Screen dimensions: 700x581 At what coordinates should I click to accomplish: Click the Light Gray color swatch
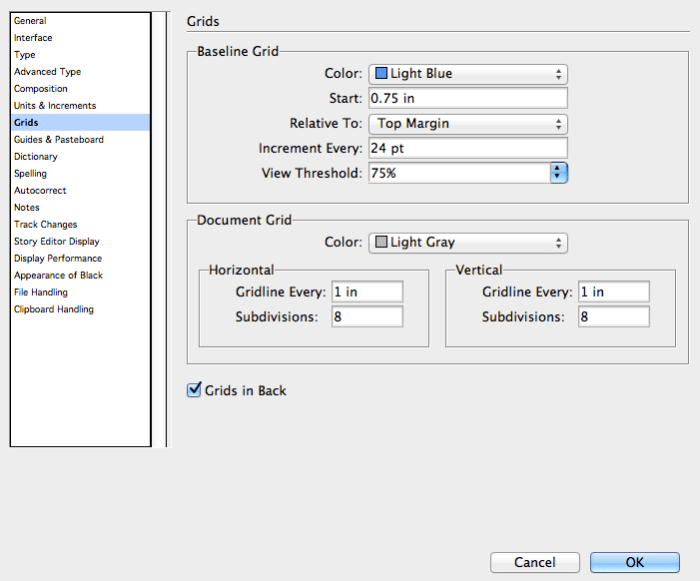pyautogui.click(x=381, y=242)
